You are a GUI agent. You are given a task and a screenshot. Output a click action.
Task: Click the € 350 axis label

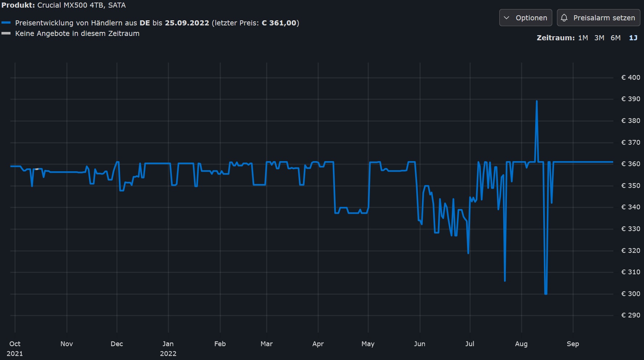click(x=631, y=185)
